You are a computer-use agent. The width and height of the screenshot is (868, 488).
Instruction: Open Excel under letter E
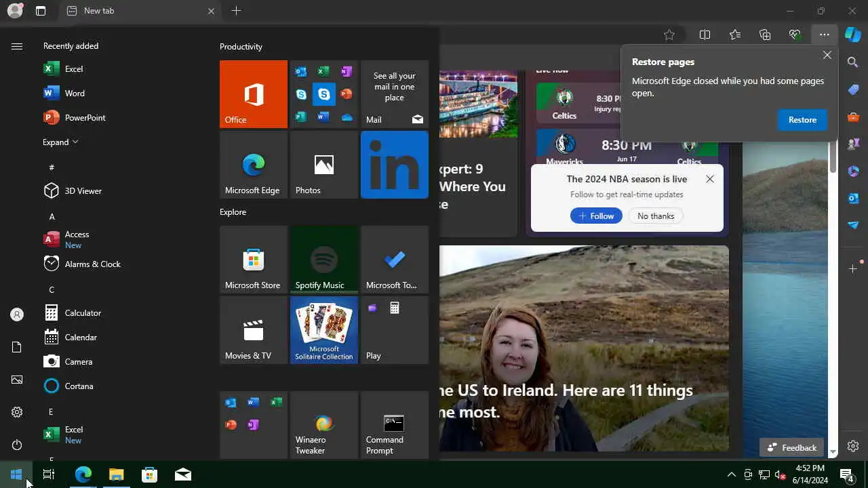(x=122, y=434)
